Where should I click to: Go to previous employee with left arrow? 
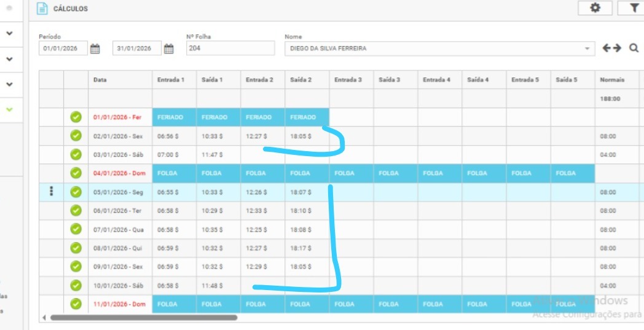coord(607,48)
